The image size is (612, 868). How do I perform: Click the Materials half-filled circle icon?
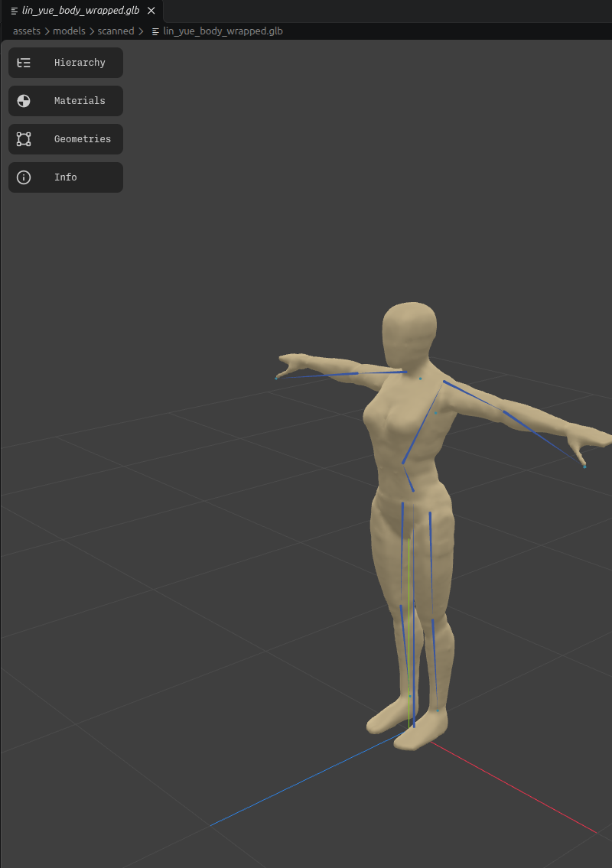(x=24, y=101)
